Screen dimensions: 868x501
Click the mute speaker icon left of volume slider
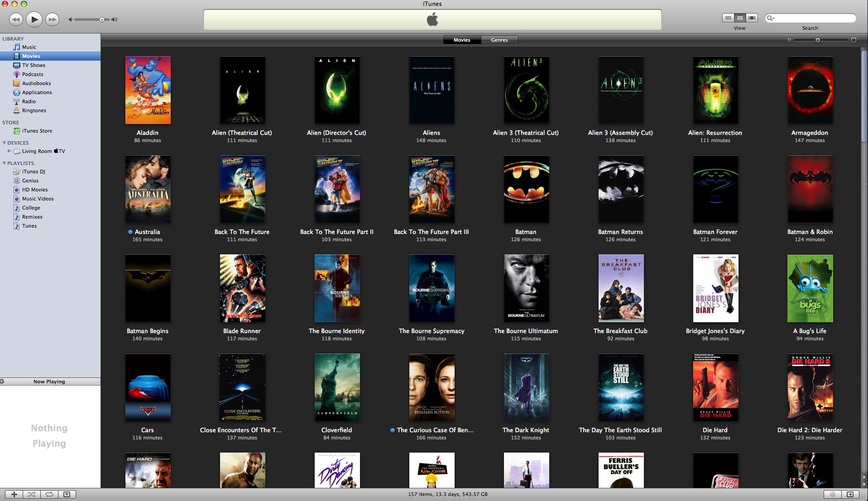coord(70,19)
